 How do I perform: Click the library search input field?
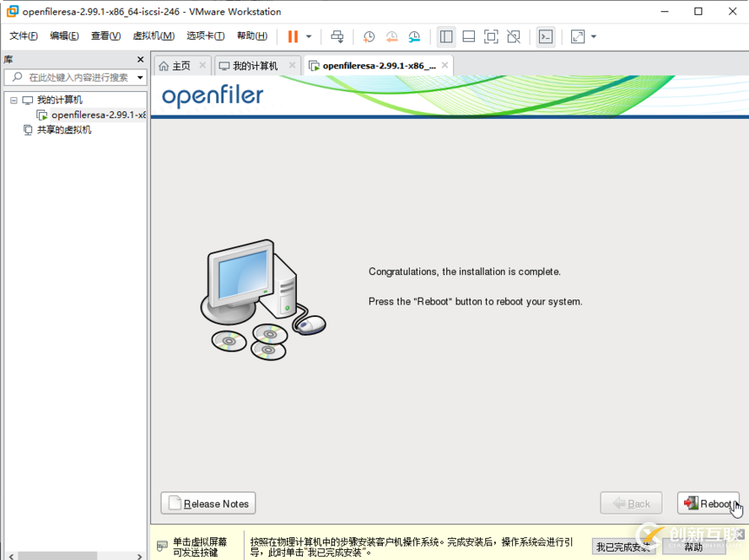pyautogui.click(x=76, y=78)
